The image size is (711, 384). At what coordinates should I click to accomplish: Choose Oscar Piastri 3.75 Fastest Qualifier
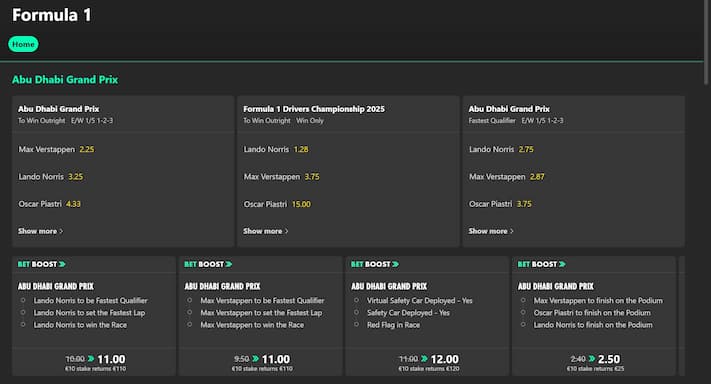tap(500, 204)
